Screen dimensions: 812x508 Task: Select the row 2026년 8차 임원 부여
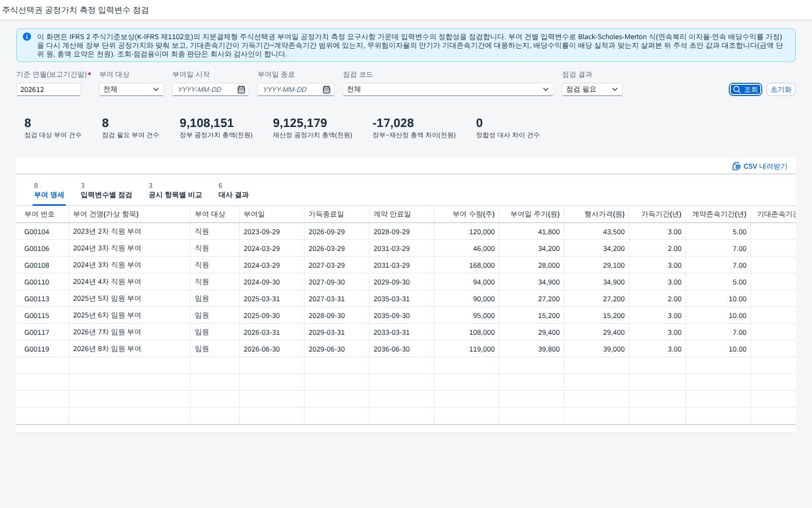tap(406, 348)
